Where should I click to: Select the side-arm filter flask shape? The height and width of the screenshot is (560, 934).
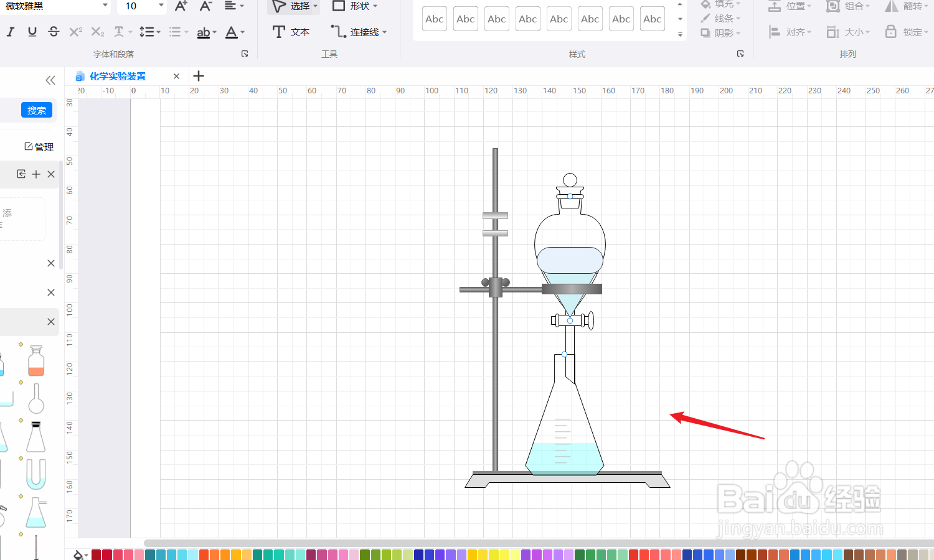(x=36, y=512)
